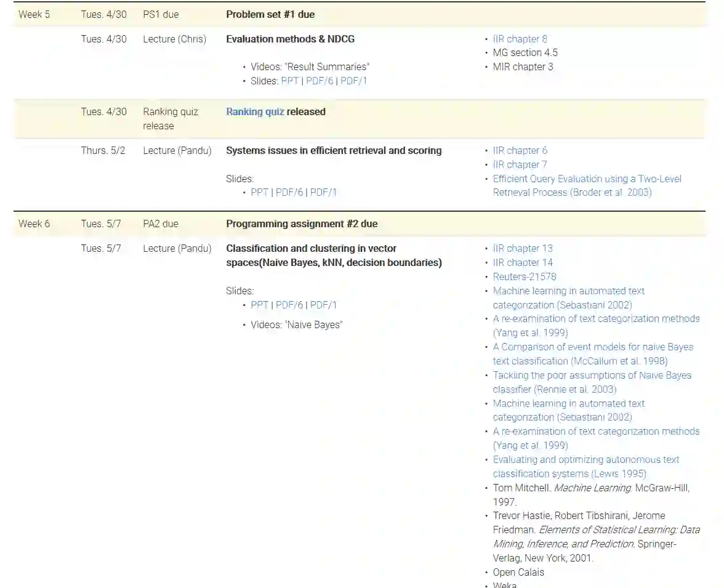Open Lewis 1995 Evaluating and optimizing paper
Viewport: 724px width, 588px height.
[585, 460]
